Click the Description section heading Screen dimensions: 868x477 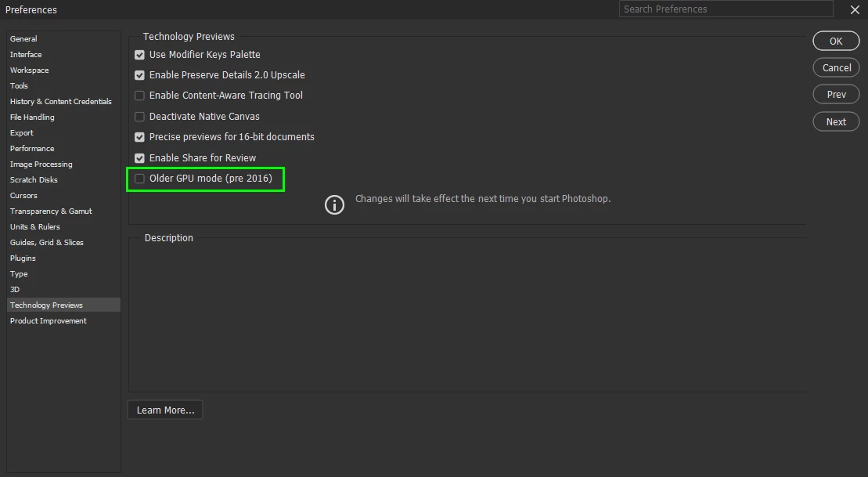pos(169,237)
